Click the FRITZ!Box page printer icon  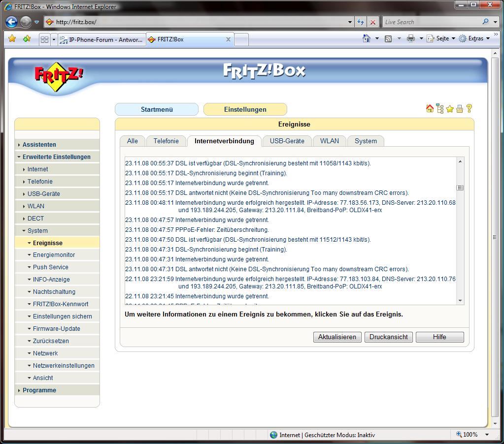pyautogui.click(x=460, y=109)
